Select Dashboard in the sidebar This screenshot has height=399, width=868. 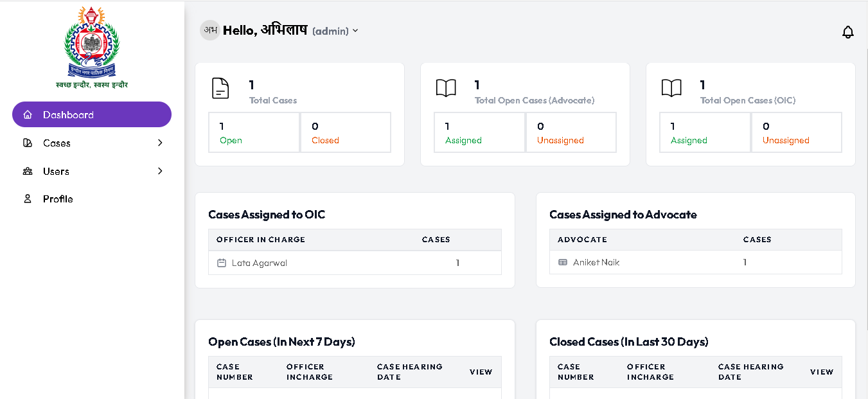[92, 114]
